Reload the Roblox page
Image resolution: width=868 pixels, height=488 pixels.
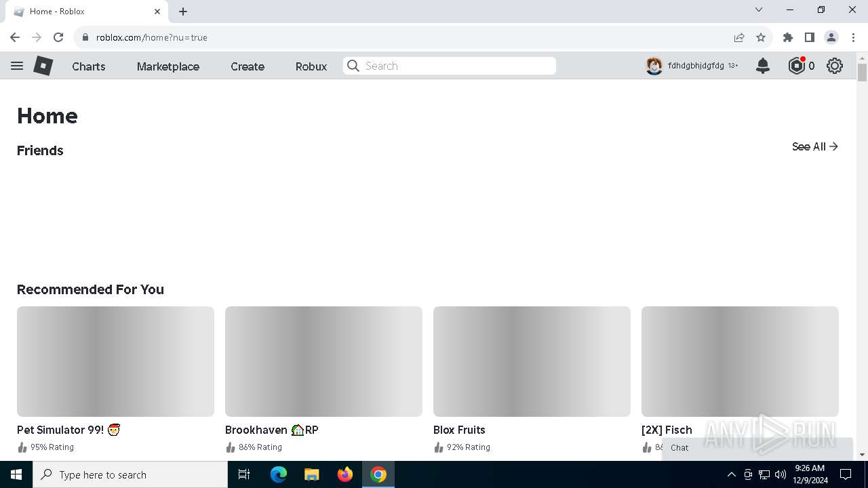58,37
